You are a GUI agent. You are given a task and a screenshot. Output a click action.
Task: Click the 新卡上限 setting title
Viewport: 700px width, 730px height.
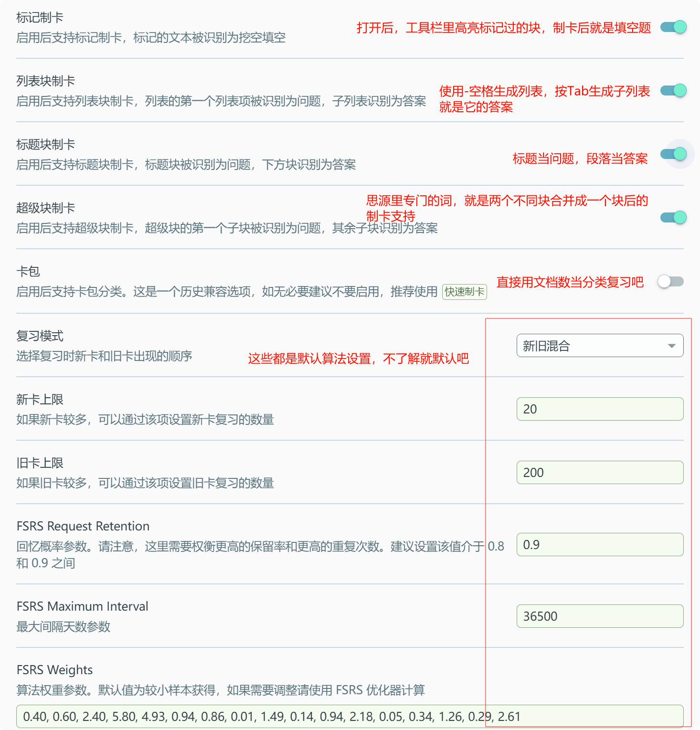click(x=40, y=400)
